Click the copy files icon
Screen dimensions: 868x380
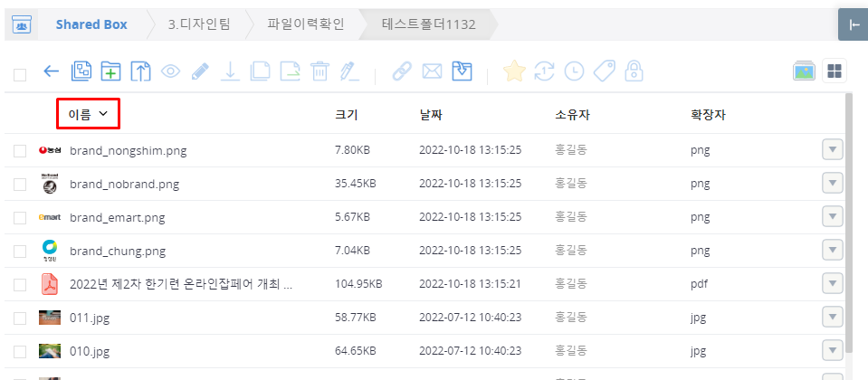click(260, 71)
